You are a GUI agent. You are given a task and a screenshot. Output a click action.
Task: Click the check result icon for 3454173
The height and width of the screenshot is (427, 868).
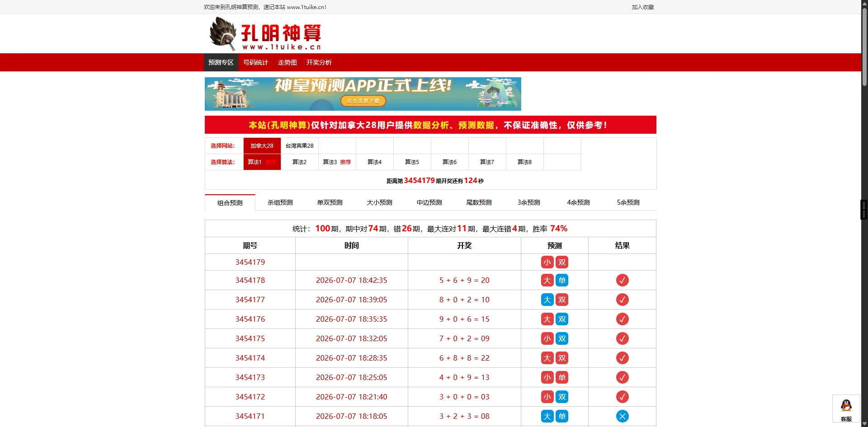click(x=622, y=377)
